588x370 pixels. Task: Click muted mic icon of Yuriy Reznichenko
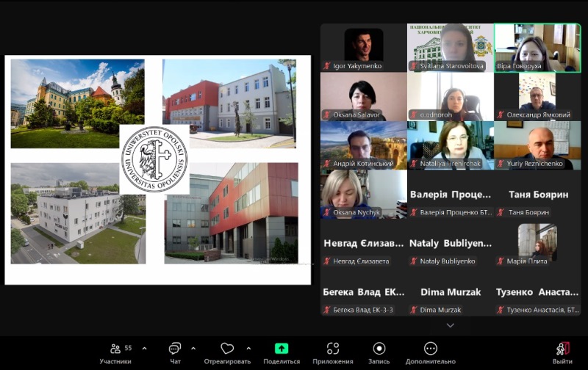tap(501, 164)
